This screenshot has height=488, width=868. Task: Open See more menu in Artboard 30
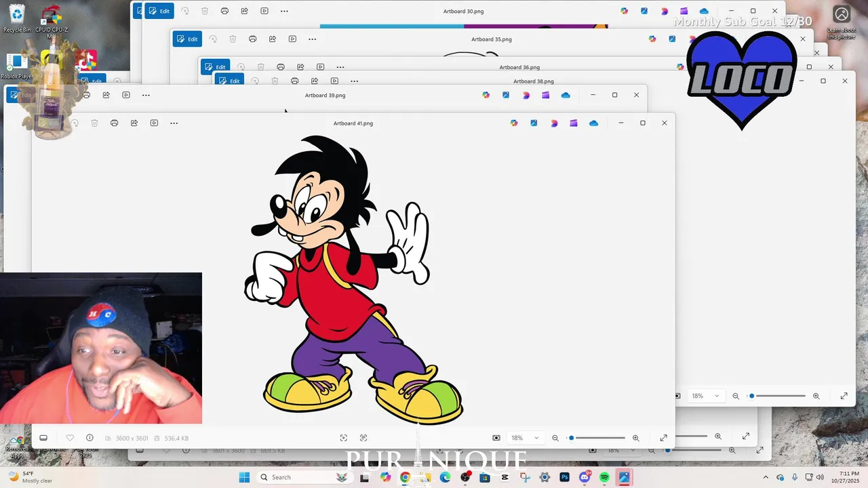coord(284,11)
